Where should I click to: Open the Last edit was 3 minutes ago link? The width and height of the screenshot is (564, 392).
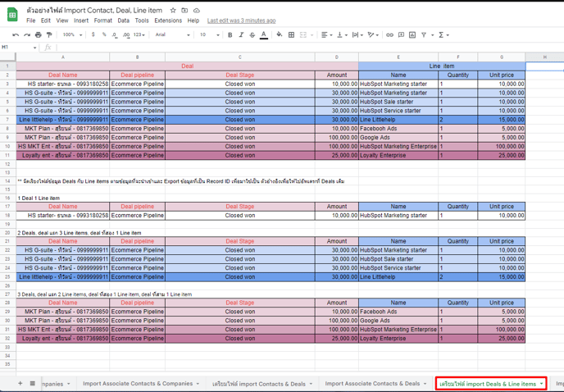tap(241, 21)
